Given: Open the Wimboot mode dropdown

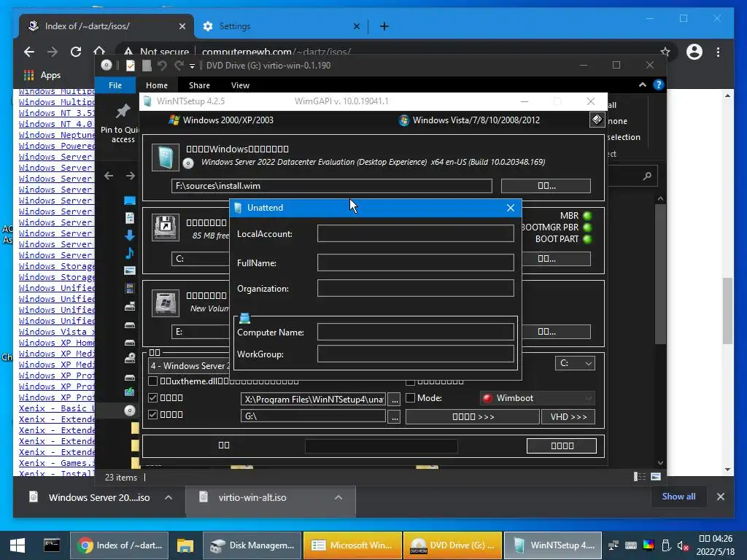Looking at the screenshot, I should 538,398.
